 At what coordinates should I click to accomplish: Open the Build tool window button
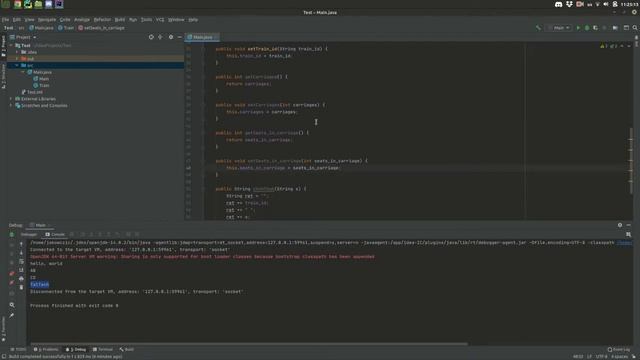click(127, 349)
